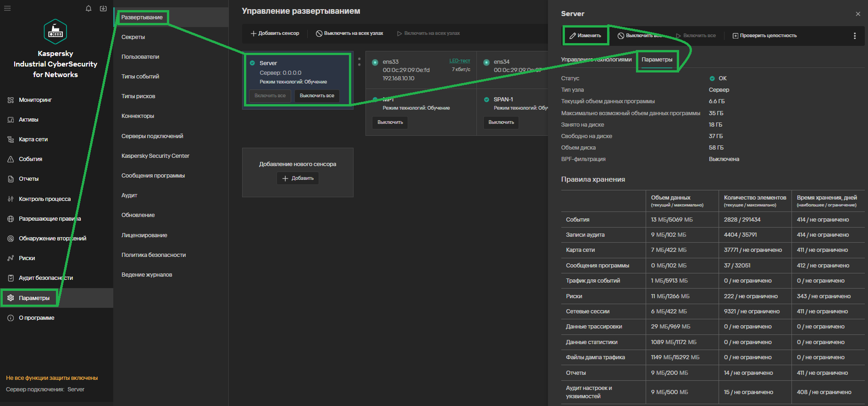The width and height of the screenshot is (868, 406).
Task: Click the LED-тест link on ens33
Action: 459,61
